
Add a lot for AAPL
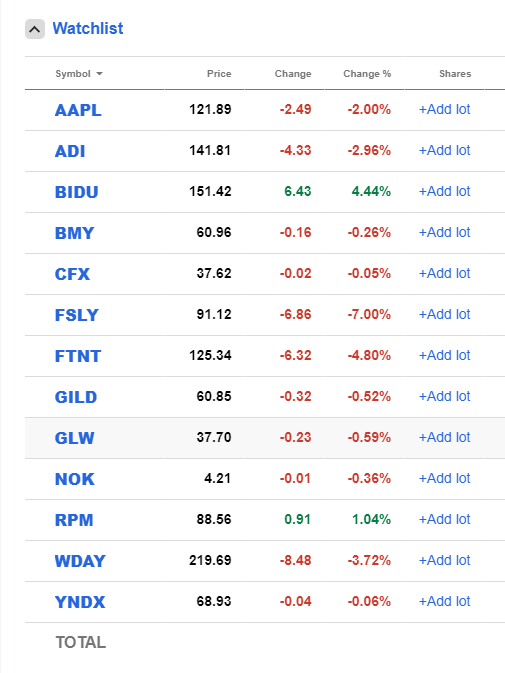pyautogui.click(x=445, y=109)
